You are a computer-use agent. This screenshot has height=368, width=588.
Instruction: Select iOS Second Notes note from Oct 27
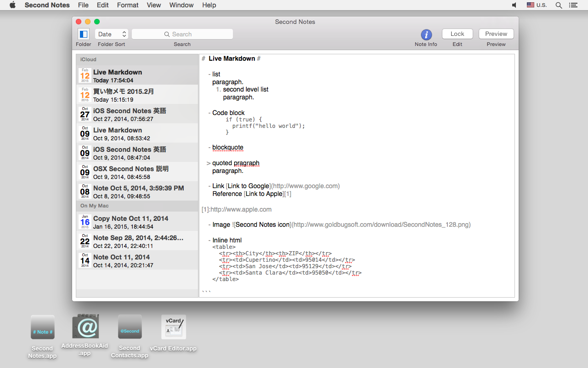(x=137, y=114)
